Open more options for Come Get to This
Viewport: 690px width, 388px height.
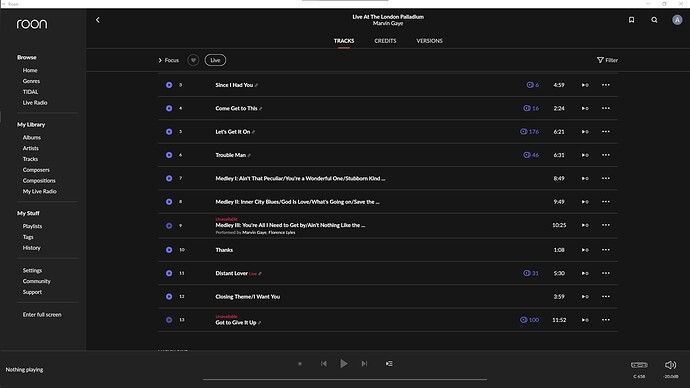click(606, 108)
